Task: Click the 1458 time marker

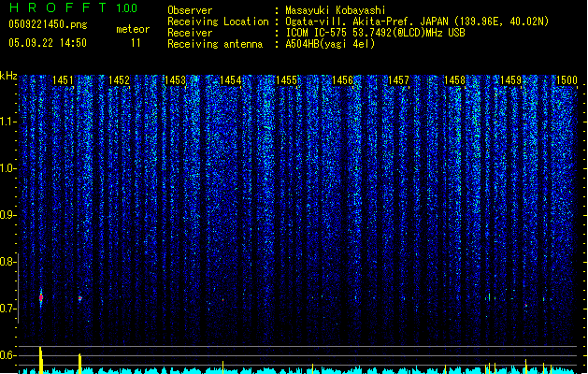Action: [454, 80]
